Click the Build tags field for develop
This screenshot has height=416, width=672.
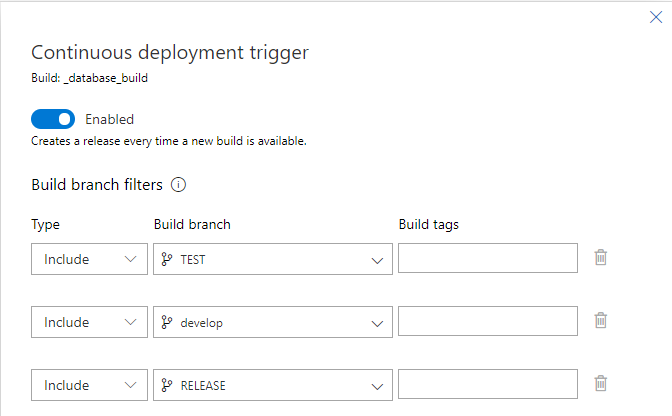point(488,322)
